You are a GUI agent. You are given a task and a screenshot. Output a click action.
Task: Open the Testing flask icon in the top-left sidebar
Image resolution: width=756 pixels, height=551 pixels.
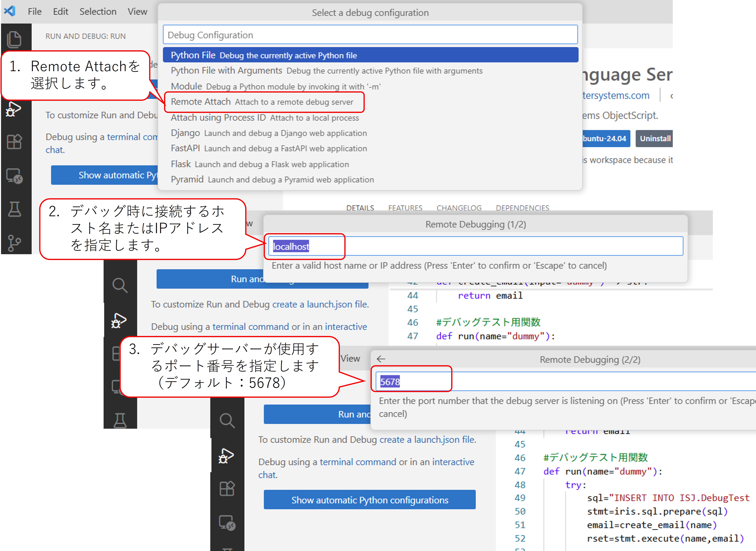pos(14,209)
